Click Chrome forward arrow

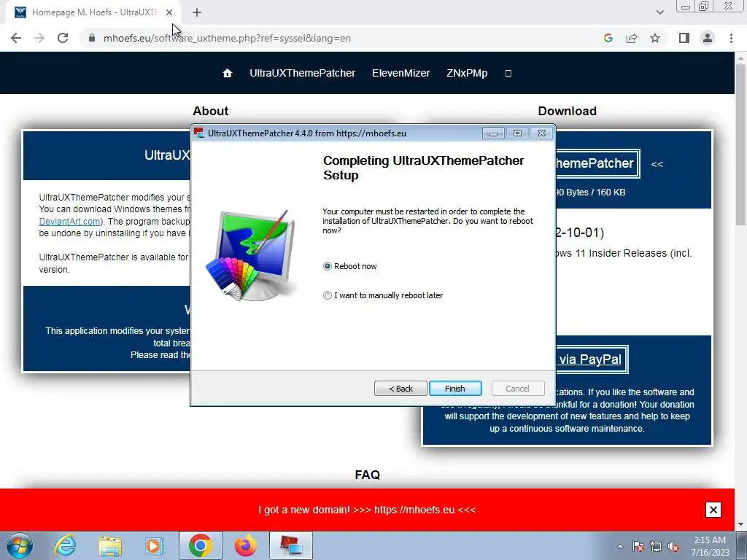coord(39,38)
